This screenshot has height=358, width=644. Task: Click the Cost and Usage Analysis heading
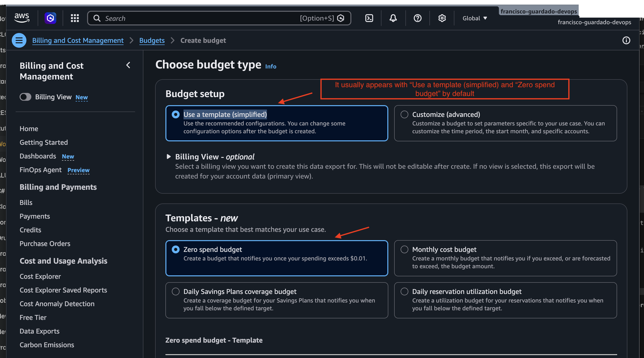[64, 261]
